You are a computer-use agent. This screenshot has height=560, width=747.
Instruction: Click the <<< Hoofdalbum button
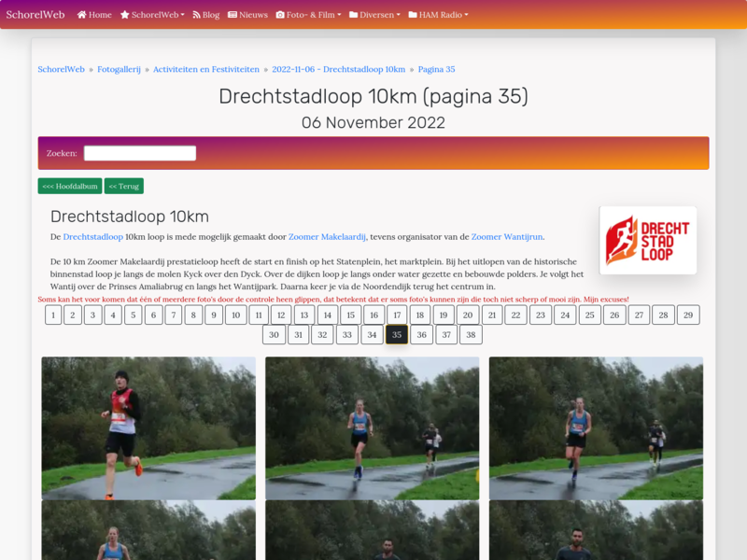70,186
